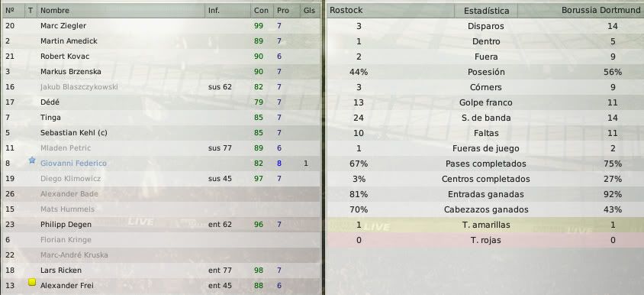This screenshot has width=644, height=295.
Task: Open substitute Philipp Degen's profile
Action: [x=66, y=225]
